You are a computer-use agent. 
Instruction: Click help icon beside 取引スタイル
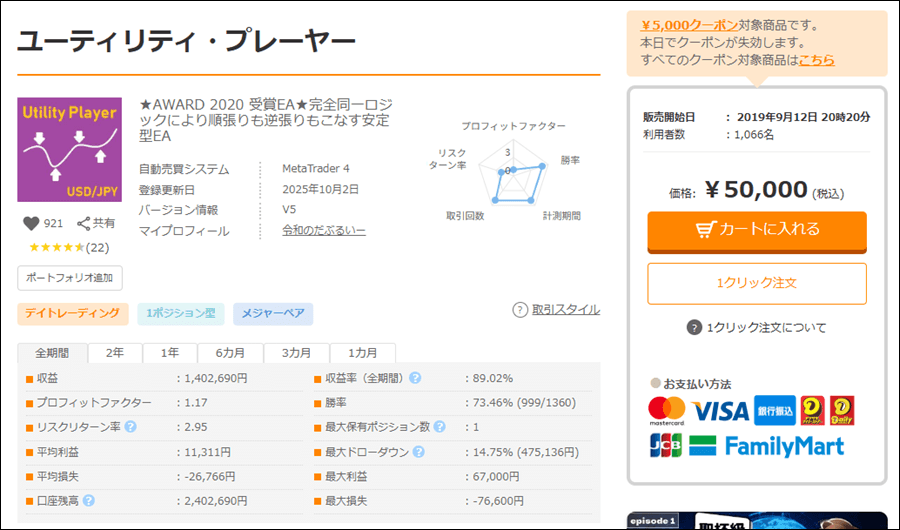(x=519, y=310)
